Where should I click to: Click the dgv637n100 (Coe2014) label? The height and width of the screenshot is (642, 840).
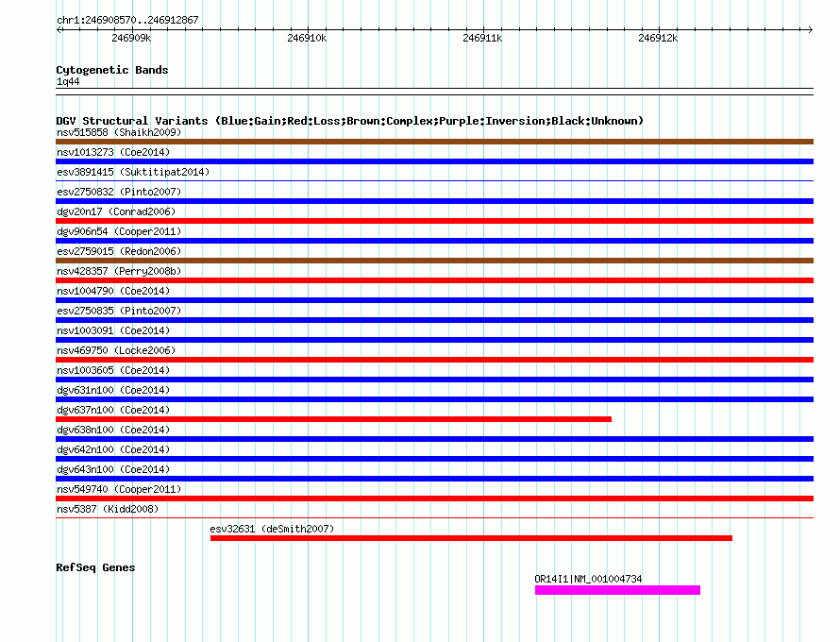113,410
